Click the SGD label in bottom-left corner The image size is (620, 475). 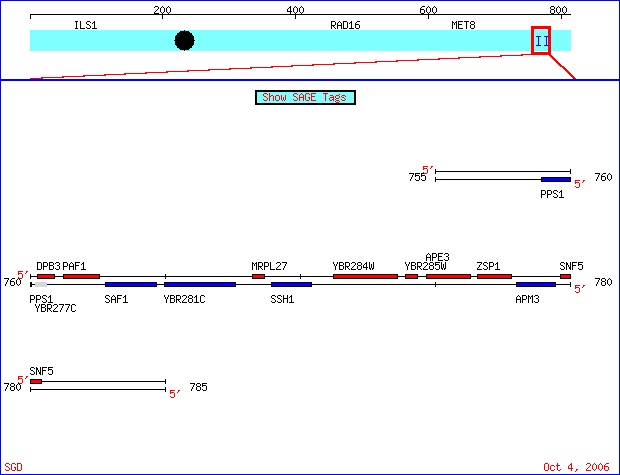coord(13,467)
